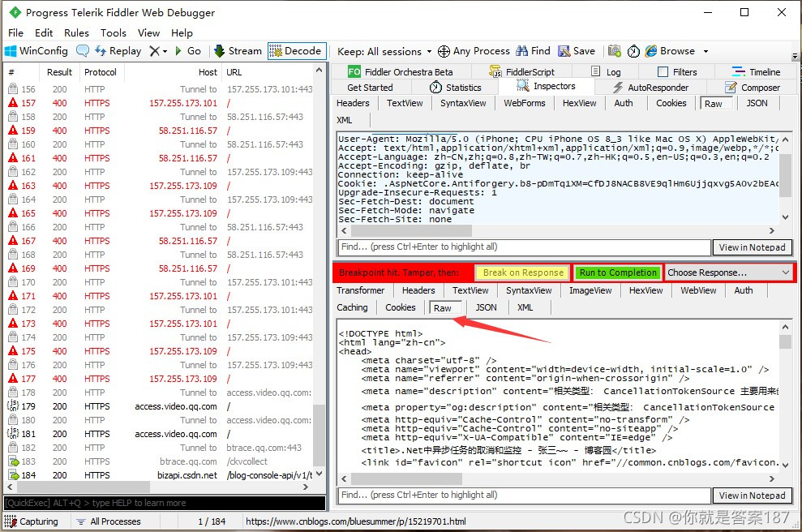Open the Log tab

pos(606,72)
